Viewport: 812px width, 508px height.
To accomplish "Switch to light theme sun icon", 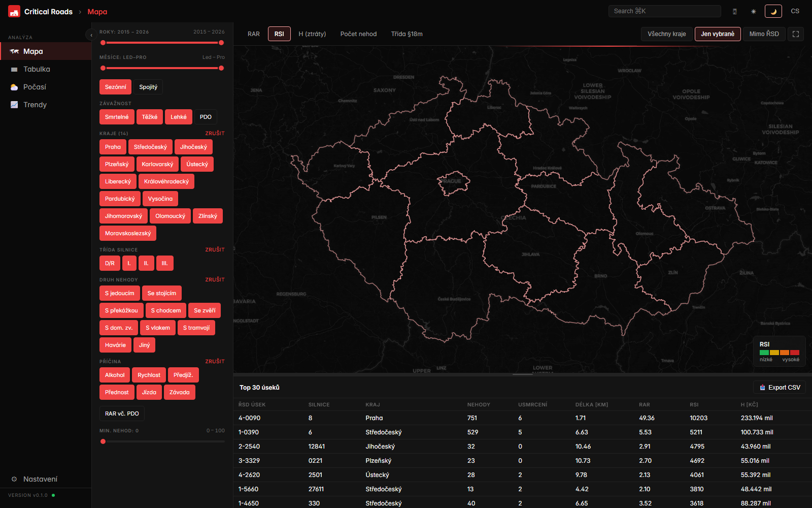I will [754, 11].
